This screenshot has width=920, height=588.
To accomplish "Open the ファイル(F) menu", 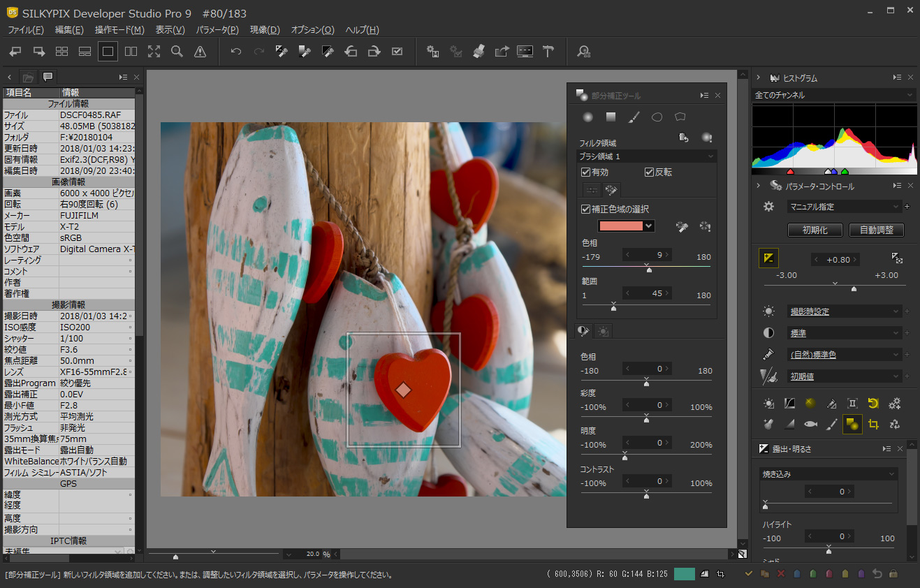I will [26, 30].
